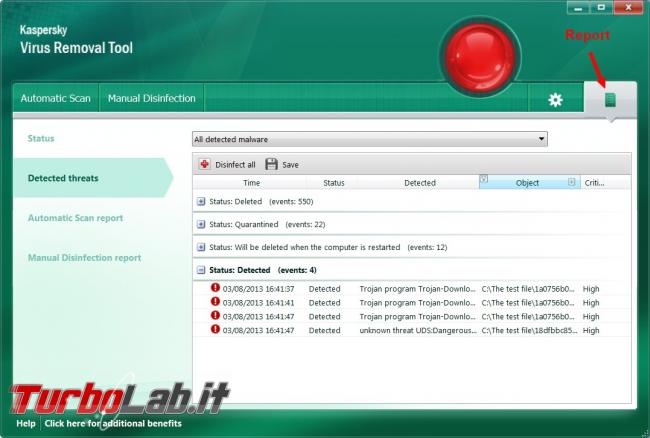Click '(events: 22)' text
Screen dimensions: 650x438
[305, 225]
